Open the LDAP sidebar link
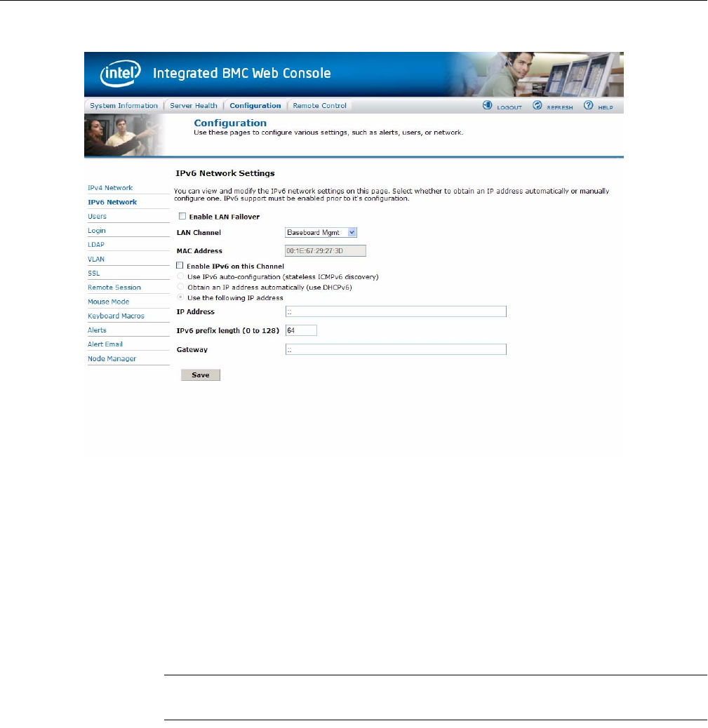 [96, 245]
